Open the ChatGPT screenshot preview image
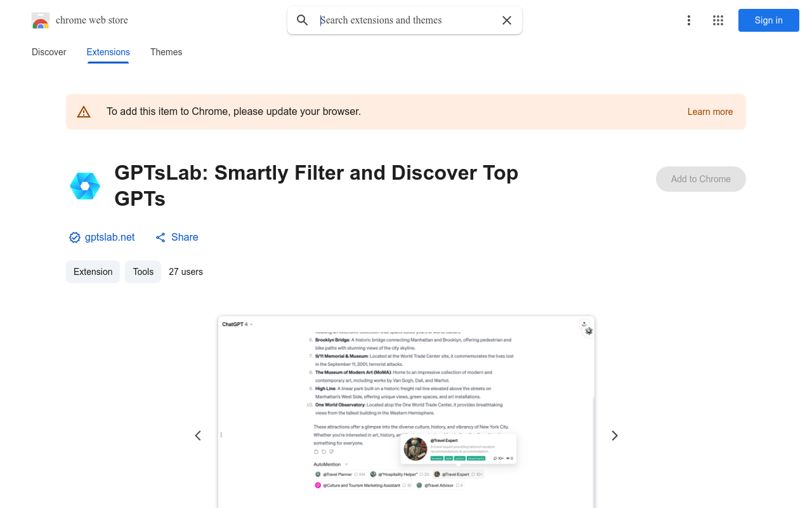 point(406,411)
